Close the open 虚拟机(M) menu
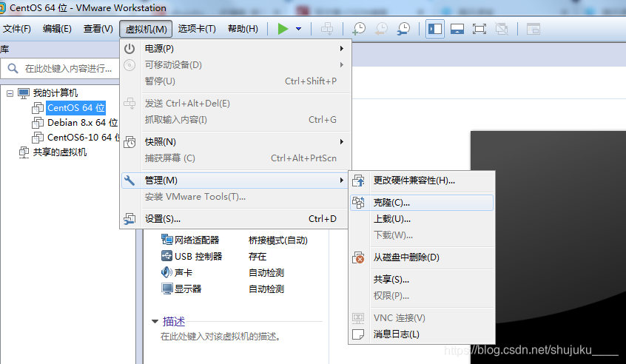Image resolution: width=626 pixels, height=364 pixels. (146, 29)
